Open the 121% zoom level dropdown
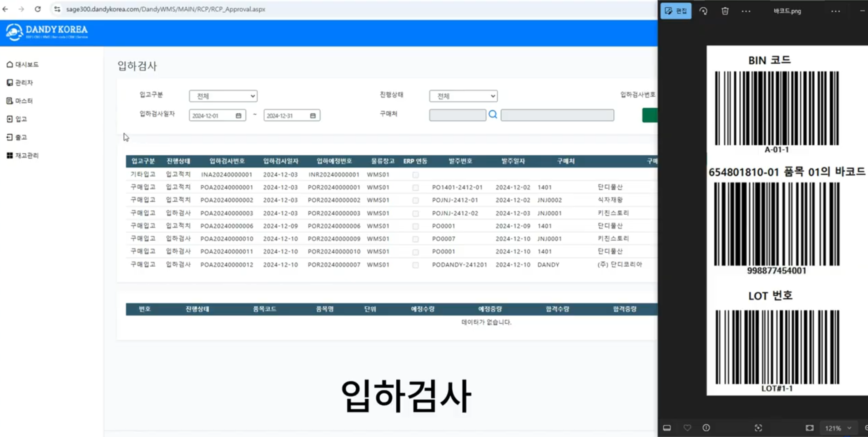 (838, 428)
